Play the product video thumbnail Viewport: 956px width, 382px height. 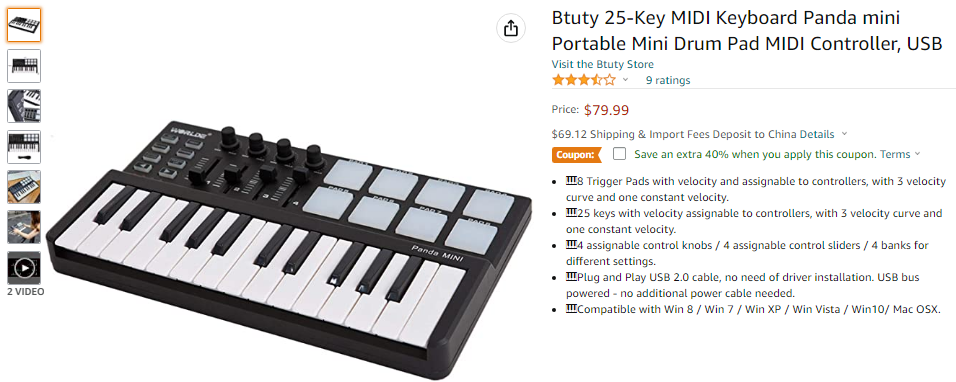(24, 267)
